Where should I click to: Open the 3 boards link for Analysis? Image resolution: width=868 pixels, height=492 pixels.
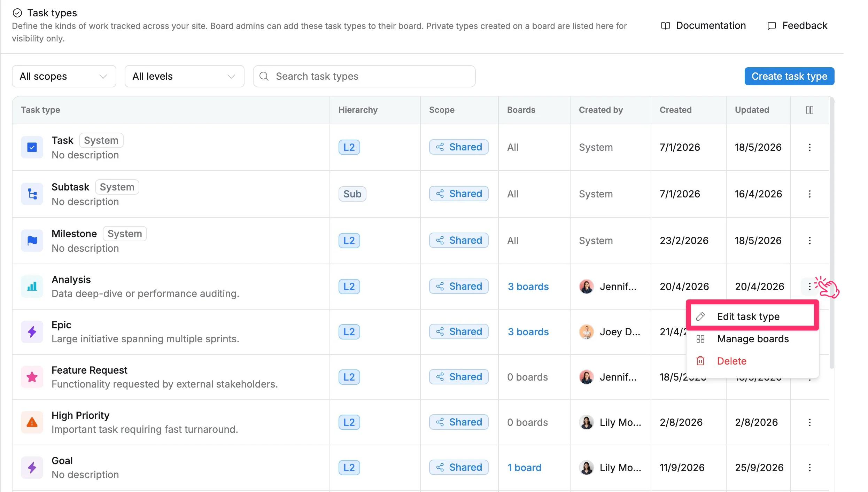[x=528, y=287]
